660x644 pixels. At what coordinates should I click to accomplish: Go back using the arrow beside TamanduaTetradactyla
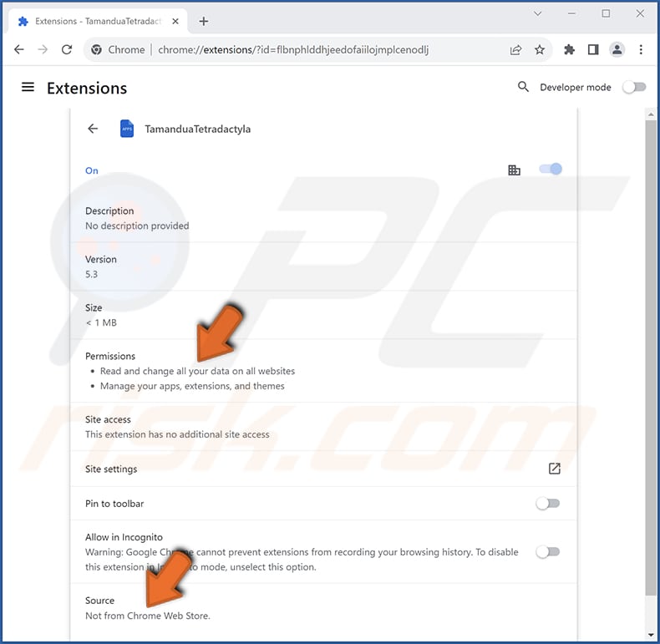[x=93, y=129]
